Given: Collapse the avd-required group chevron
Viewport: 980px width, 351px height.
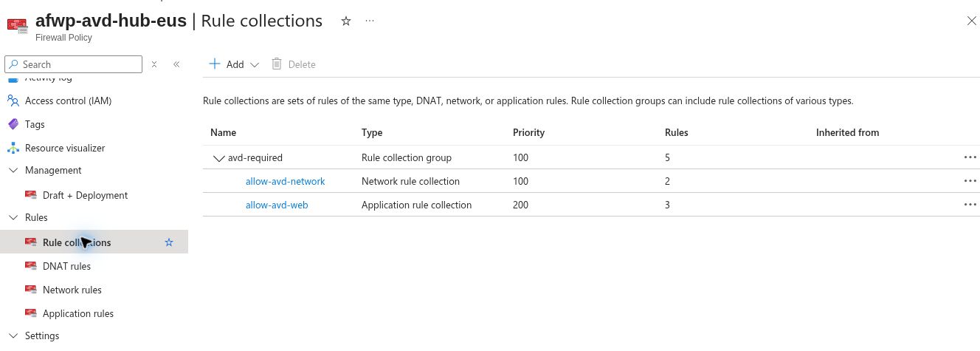Looking at the screenshot, I should coord(218,157).
